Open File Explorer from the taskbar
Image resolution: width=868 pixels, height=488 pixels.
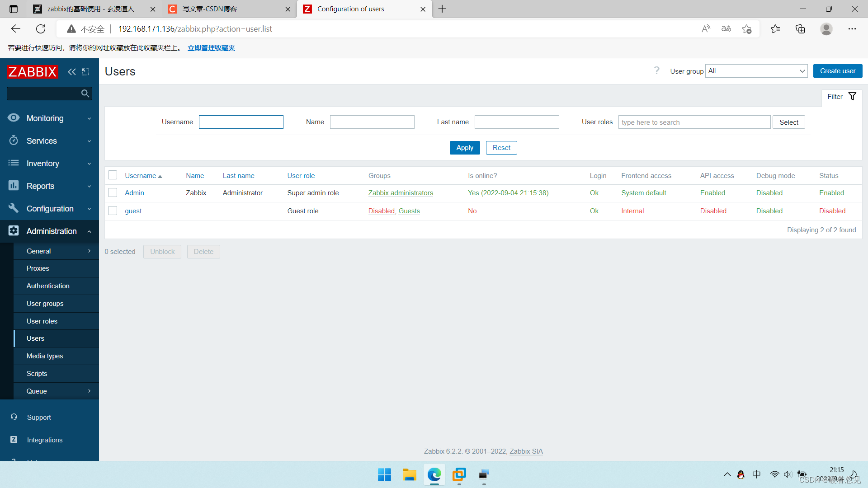pos(409,474)
